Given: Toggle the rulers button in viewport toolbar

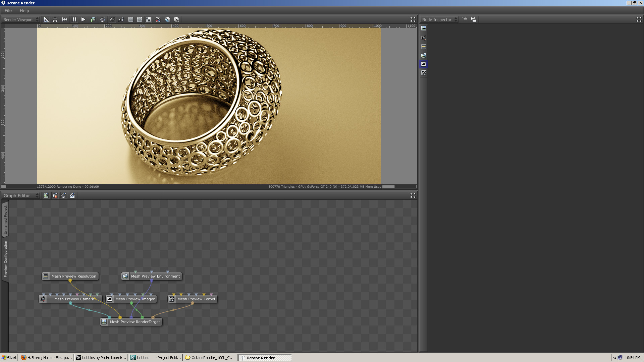Looking at the screenshot, I should [x=46, y=19].
